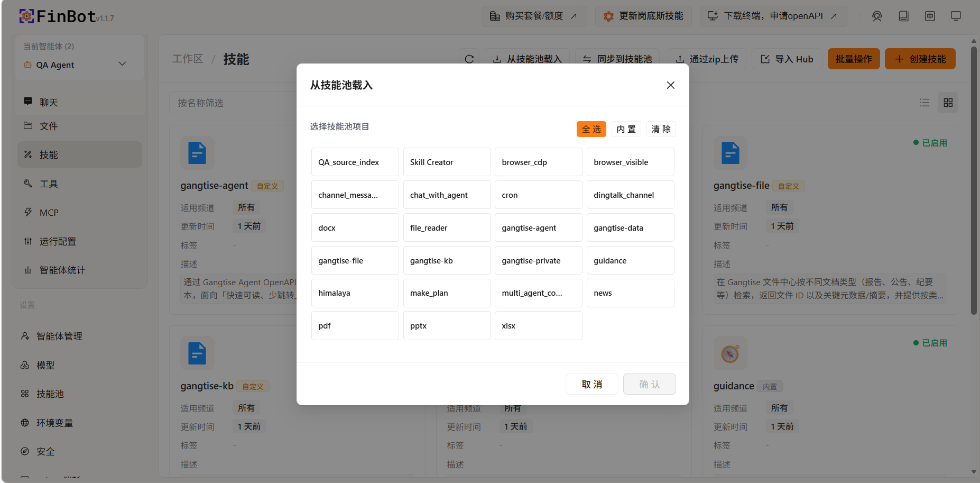Open 工具 in the sidebar

coord(80,184)
